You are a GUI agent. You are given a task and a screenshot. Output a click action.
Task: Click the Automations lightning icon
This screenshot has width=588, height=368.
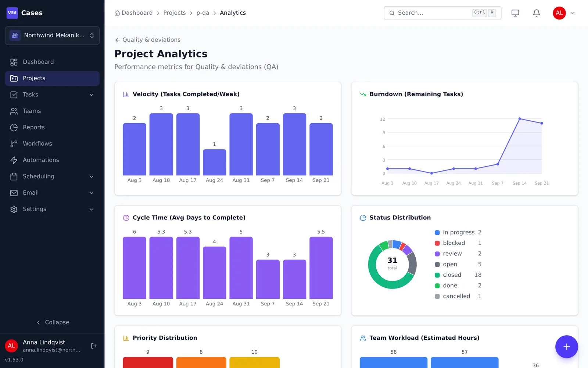coord(14,160)
